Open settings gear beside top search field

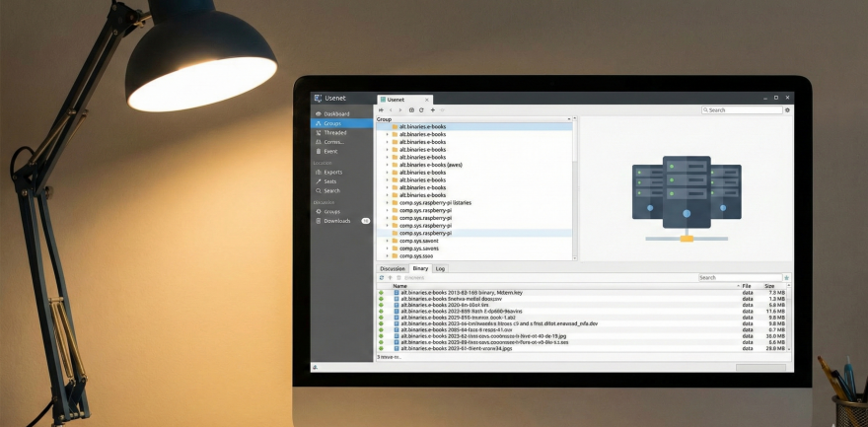point(787,110)
